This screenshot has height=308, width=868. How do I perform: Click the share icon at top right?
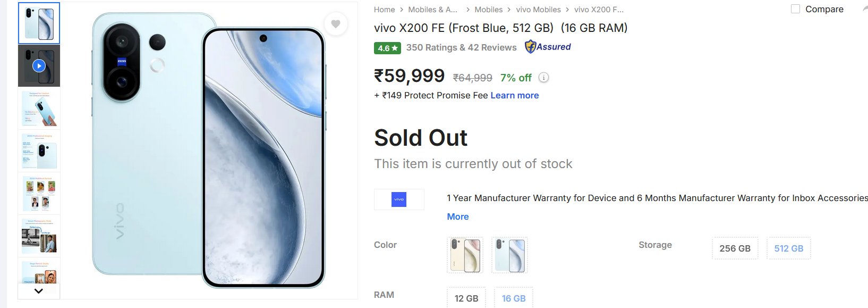(865, 7)
